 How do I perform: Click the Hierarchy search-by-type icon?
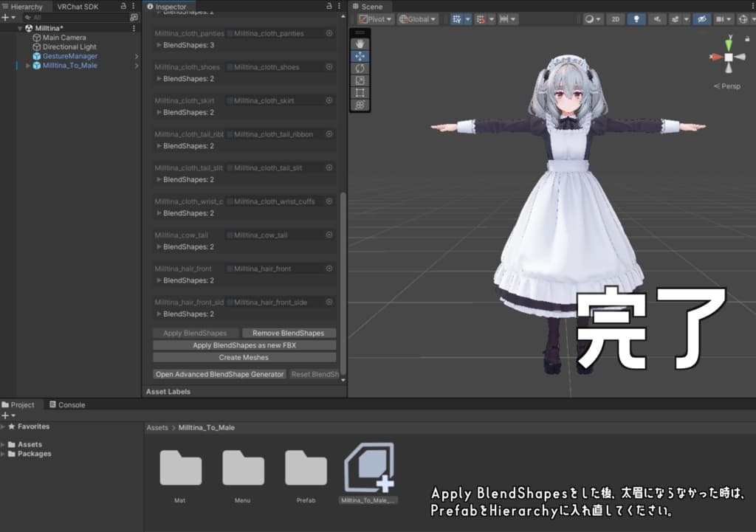(x=134, y=18)
